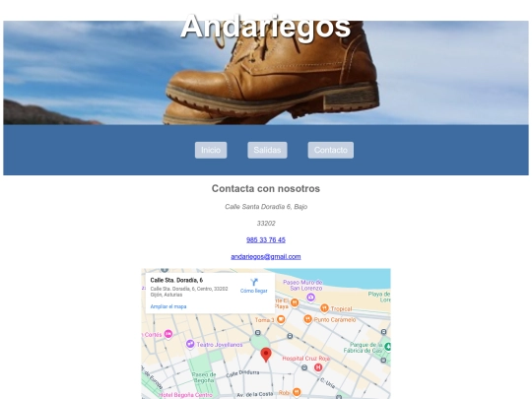Click the Parque de la Fábrica de Gas marker
The width and height of the screenshot is (532, 399).
pos(388,347)
